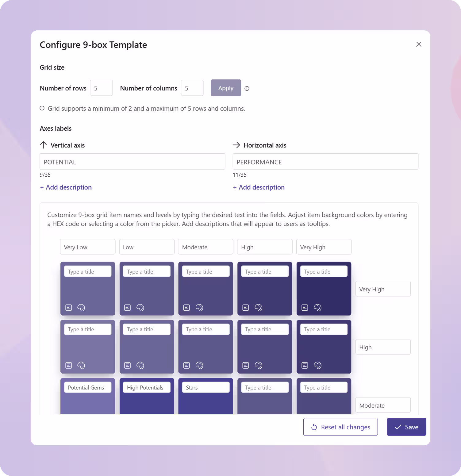Open color palette in Very High row, Low column

point(140,308)
